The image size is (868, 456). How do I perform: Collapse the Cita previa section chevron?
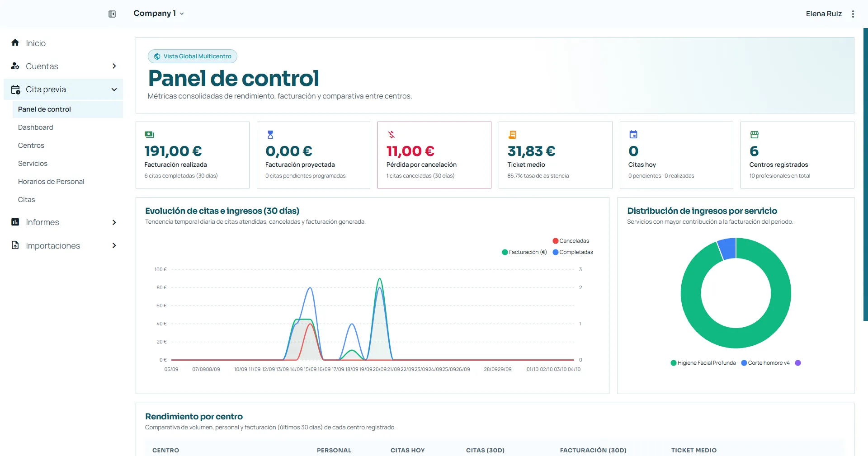tap(114, 89)
